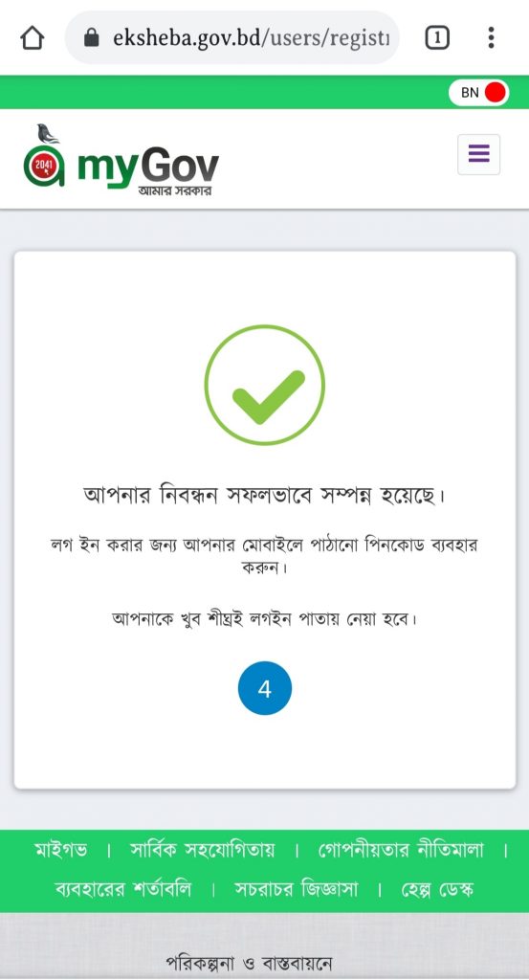Open the হেল্প ডেস্ক link
The image size is (529, 980).
437,888
